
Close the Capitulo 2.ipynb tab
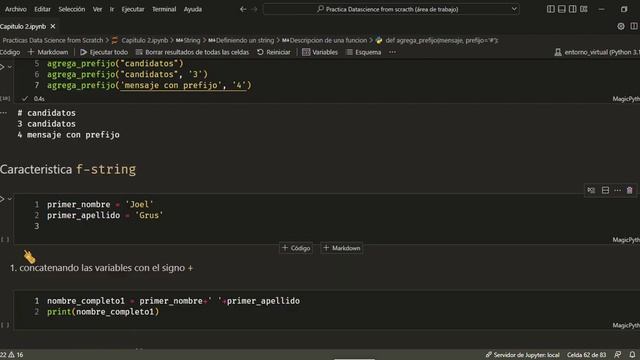pyautogui.click(x=53, y=27)
